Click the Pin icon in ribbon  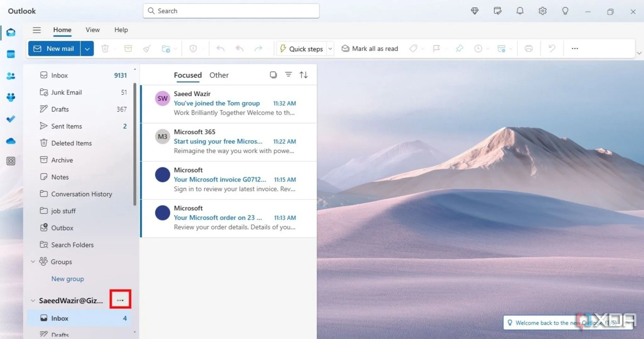(x=459, y=49)
